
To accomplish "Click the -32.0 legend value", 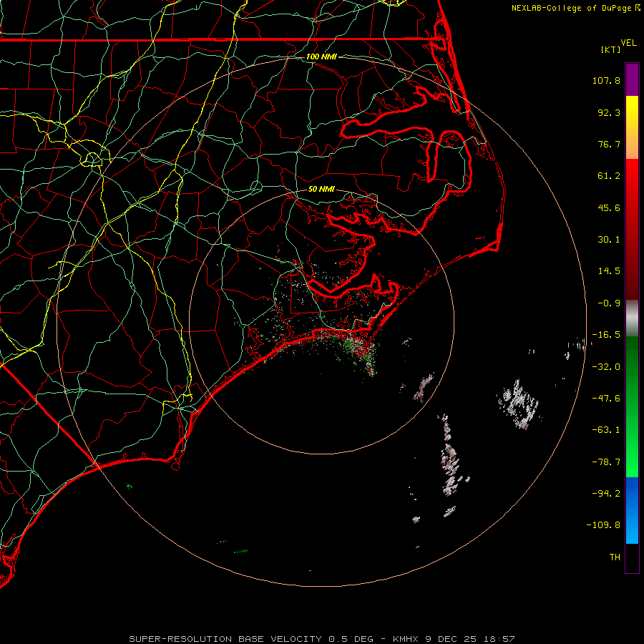I will click(606, 367).
